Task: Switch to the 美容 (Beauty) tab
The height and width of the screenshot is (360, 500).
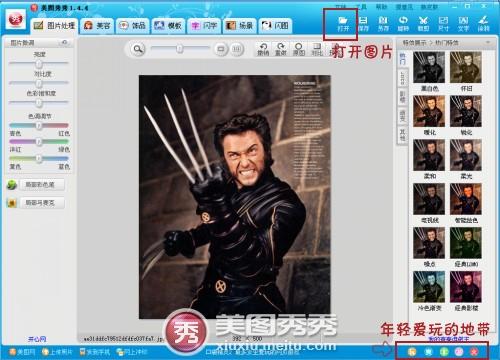Action: 97,26
